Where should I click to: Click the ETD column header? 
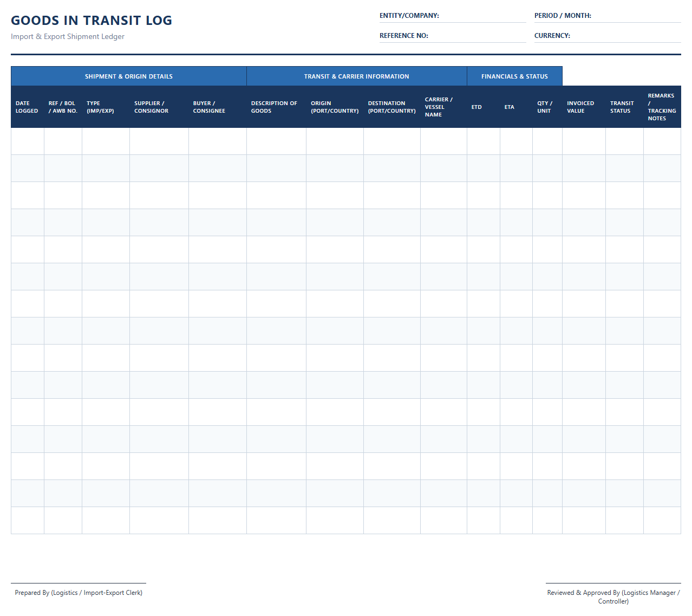pos(484,107)
